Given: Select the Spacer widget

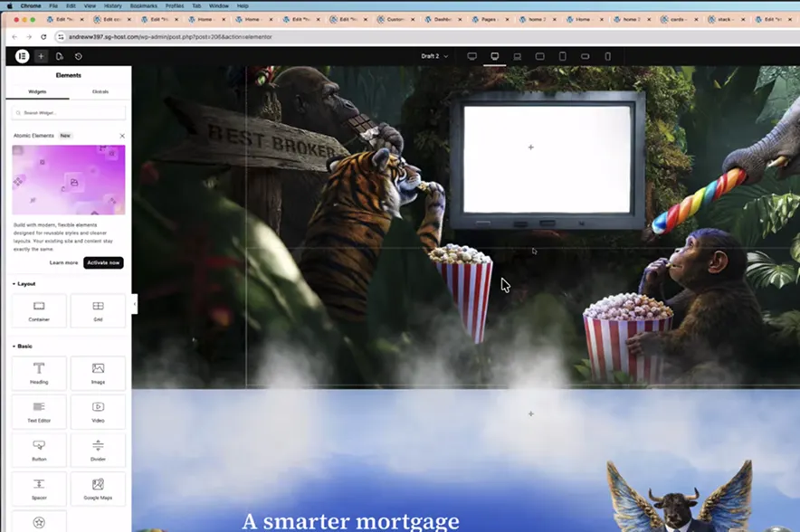Looking at the screenshot, I should pyautogui.click(x=39, y=489).
